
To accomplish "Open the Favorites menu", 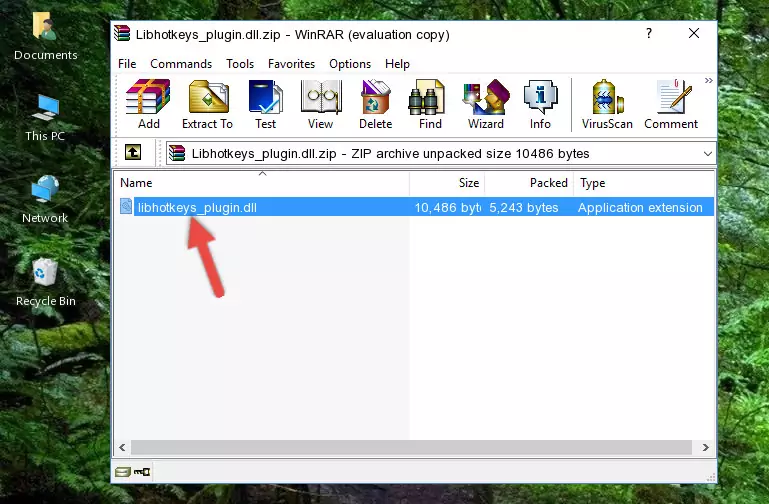I will [291, 64].
